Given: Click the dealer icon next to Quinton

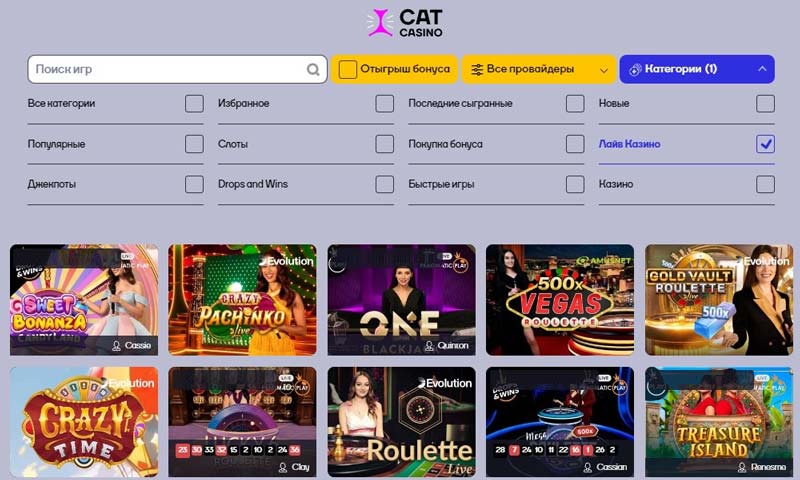Looking at the screenshot, I should coord(429,346).
